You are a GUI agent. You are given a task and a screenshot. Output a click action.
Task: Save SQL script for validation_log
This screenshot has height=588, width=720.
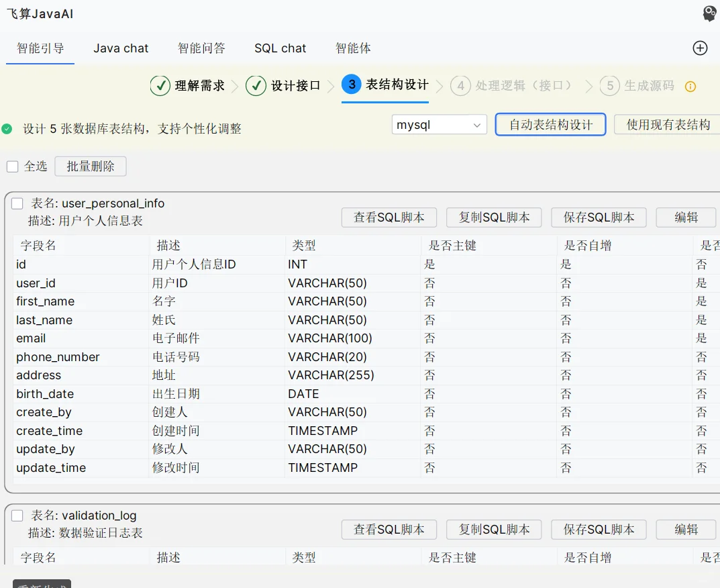coord(599,530)
